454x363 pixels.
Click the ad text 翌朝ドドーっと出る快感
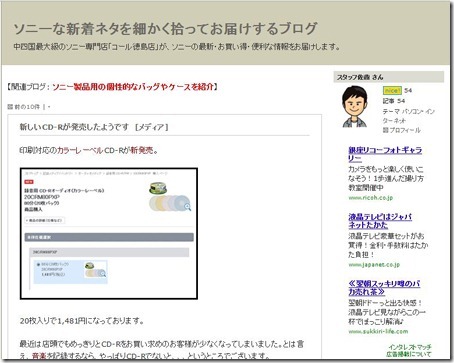[387, 312]
